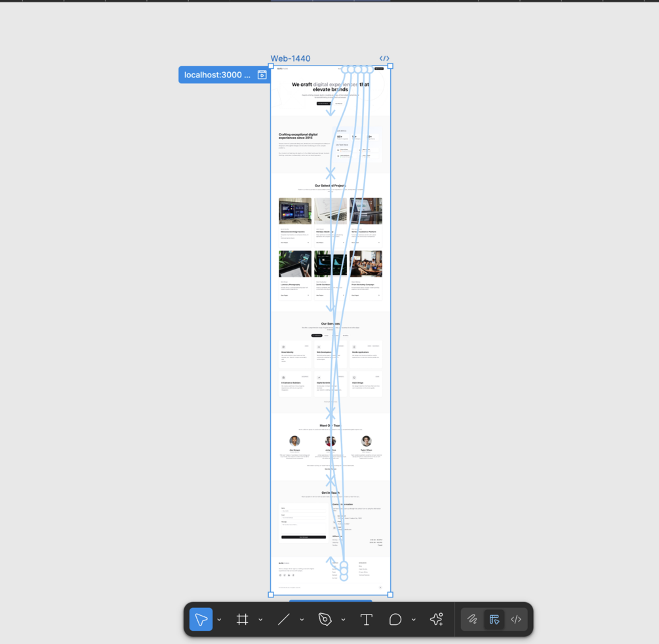
Task: Pick the Pen tool
Action: point(325,619)
